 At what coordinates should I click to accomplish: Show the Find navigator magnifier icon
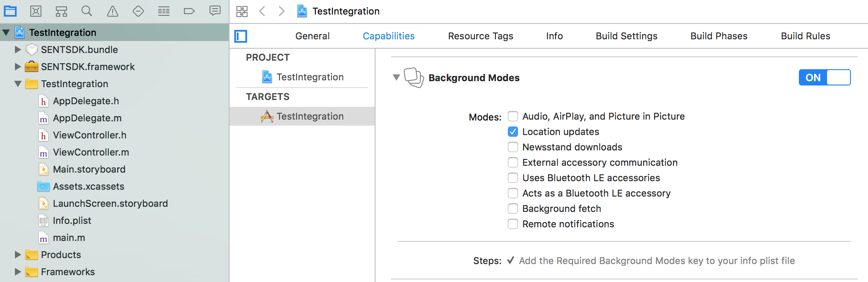pyautogui.click(x=87, y=11)
